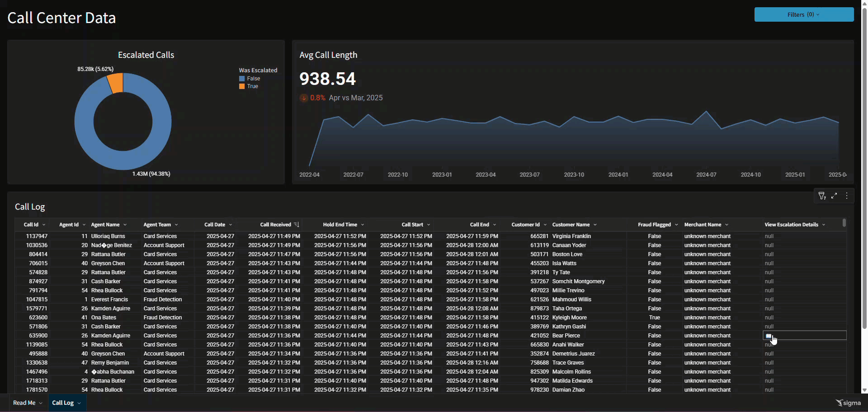Maximize the Call Log table element
Image resolution: width=868 pixels, height=412 pixels.
click(834, 196)
